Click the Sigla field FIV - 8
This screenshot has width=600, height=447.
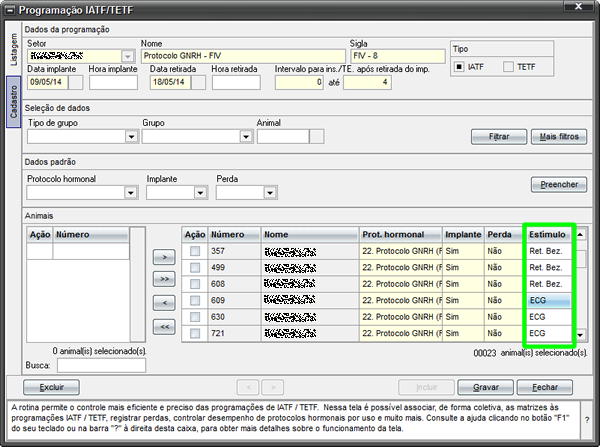[x=398, y=56]
